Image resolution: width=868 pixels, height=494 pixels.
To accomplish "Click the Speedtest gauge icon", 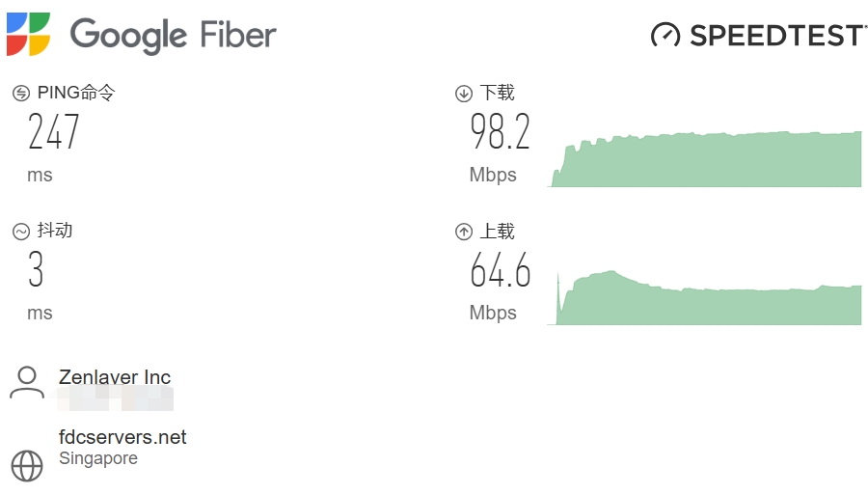I will point(665,36).
